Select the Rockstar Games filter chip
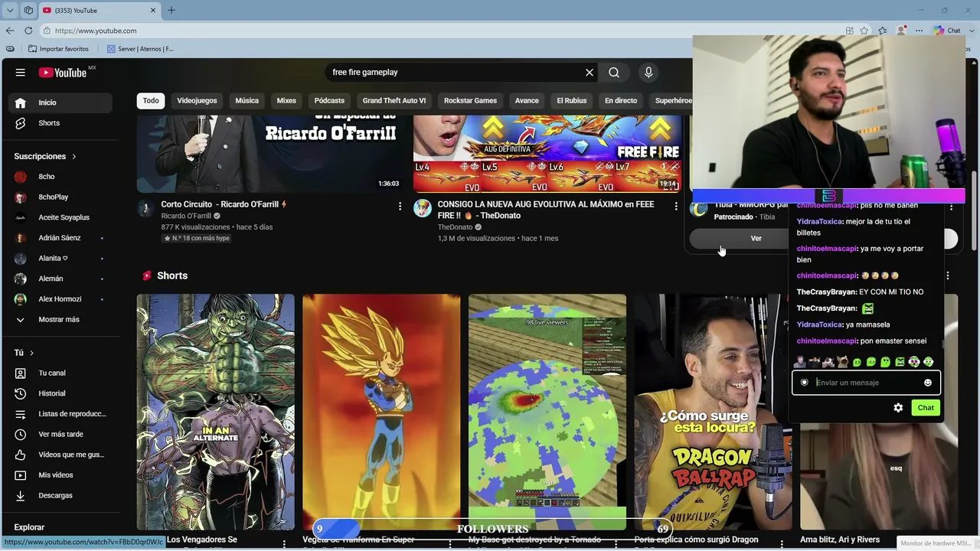Viewport: 980px width, 551px height. click(470, 101)
